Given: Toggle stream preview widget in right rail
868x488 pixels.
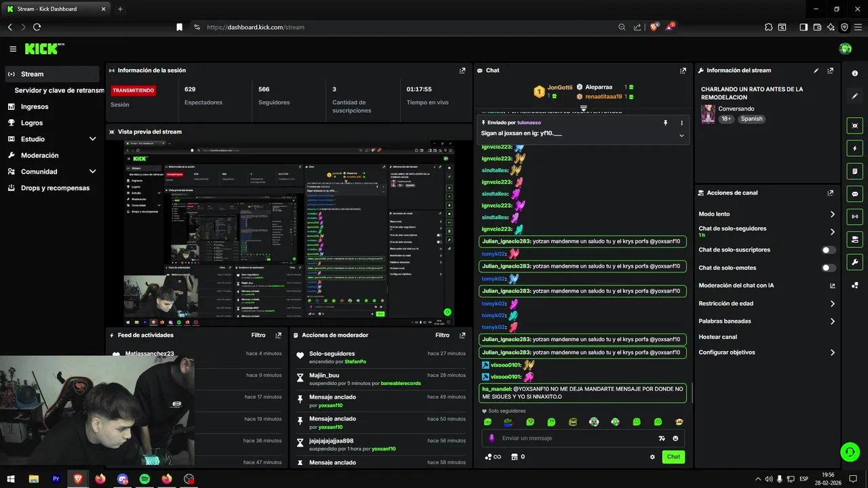Looking at the screenshot, I should pyautogui.click(x=854, y=125).
